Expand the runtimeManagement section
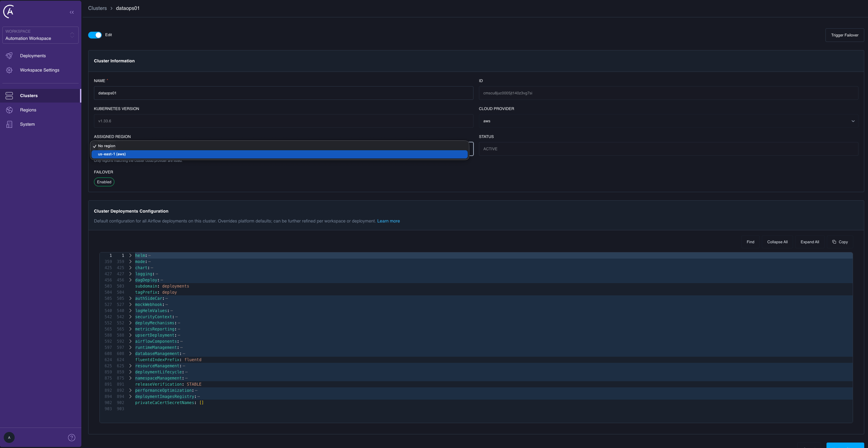The height and width of the screenshot is (448, 868). tap(130, 347)
